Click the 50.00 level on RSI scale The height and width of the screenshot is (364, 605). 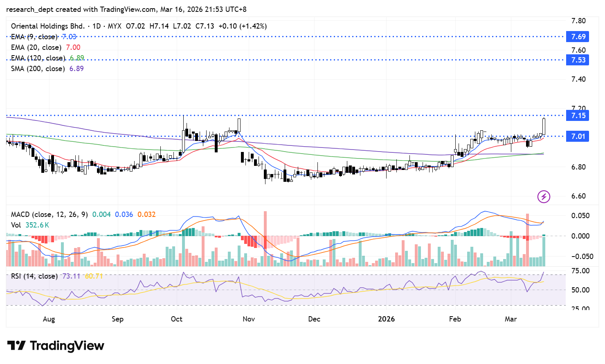(580, 290)
